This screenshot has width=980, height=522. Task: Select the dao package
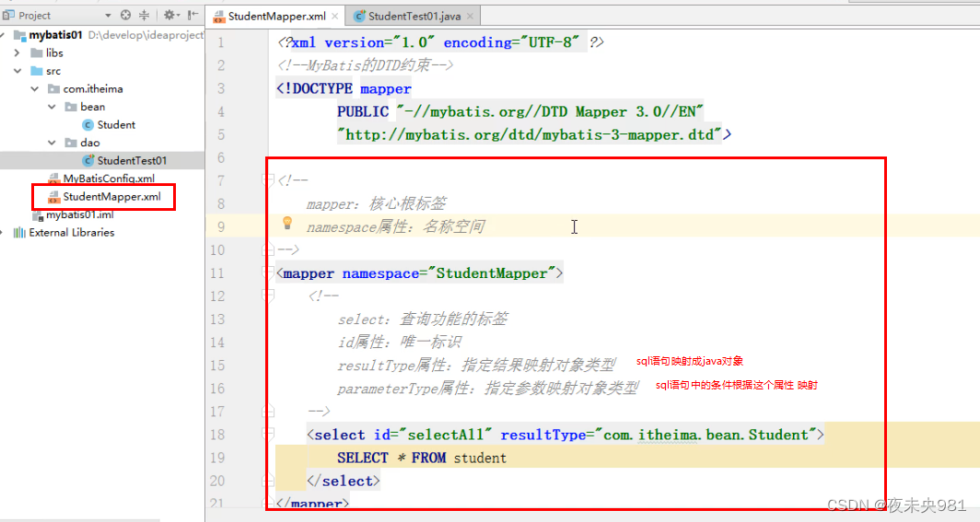point(90,143)
